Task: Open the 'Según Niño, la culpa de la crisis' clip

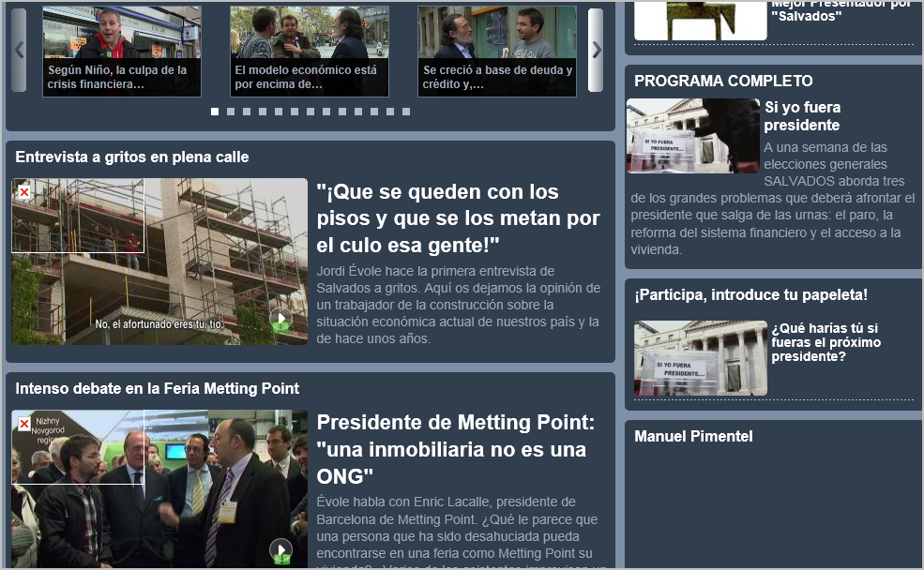Action: [x=122, y=52]
